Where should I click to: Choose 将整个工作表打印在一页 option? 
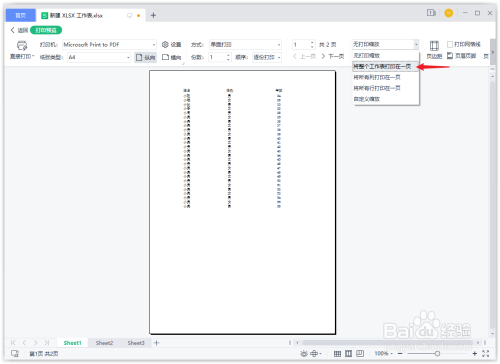point(385,67)
